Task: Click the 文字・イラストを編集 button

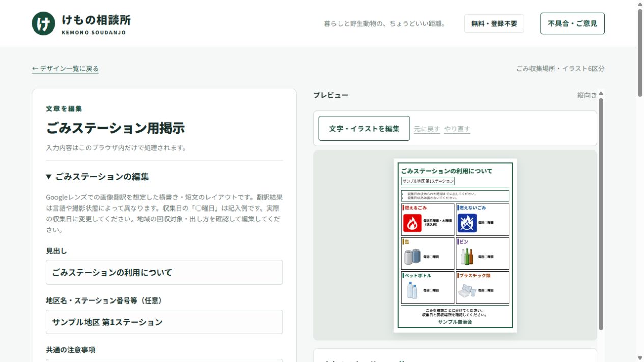Action: point(364,129)
